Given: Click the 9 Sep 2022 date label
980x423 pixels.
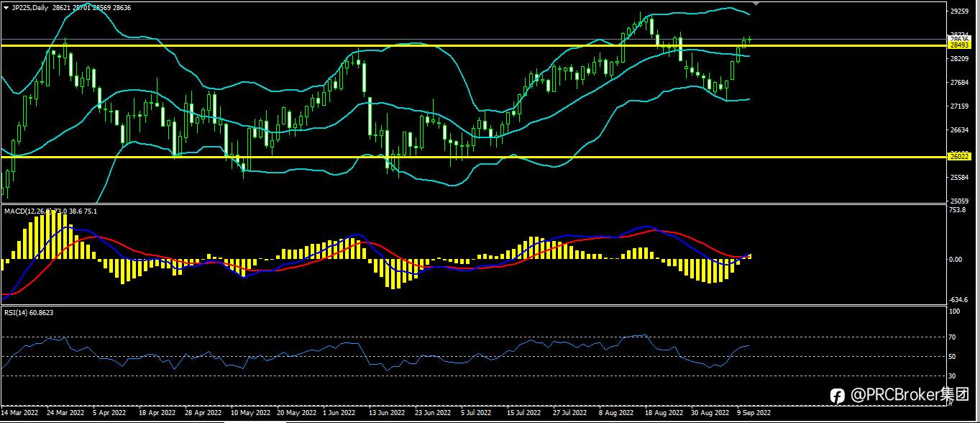Looking at the screenshot, I should point(754,414).
